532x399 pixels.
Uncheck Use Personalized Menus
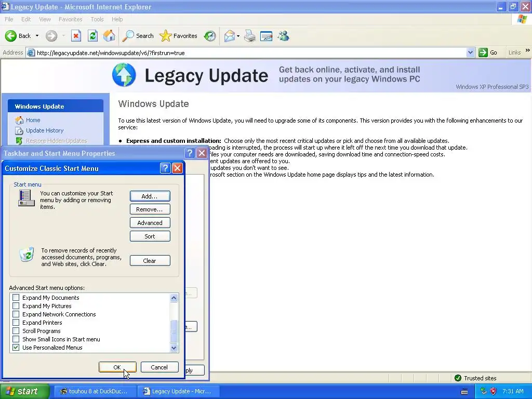[x=16, y=348]
